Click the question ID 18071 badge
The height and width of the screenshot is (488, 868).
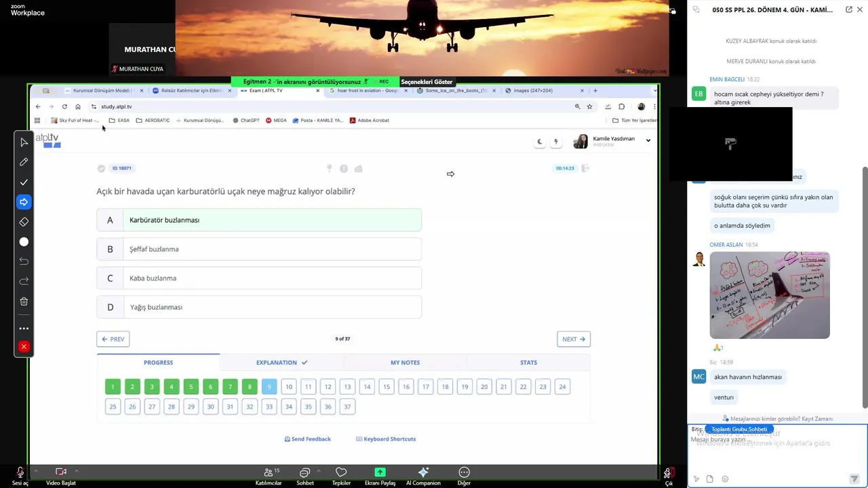(x=122, y=168)
